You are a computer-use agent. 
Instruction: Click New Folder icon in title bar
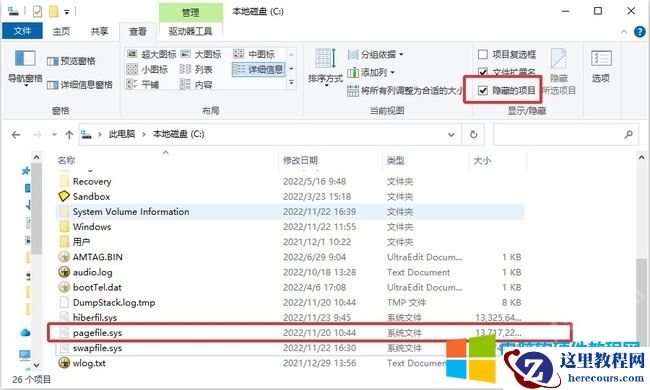[x=53, y=11]
